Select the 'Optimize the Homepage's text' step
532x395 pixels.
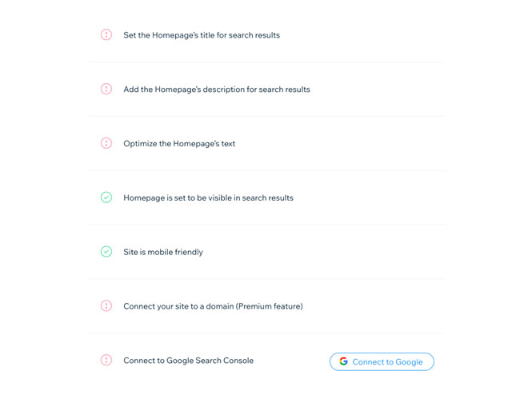[x=179, y=144]
